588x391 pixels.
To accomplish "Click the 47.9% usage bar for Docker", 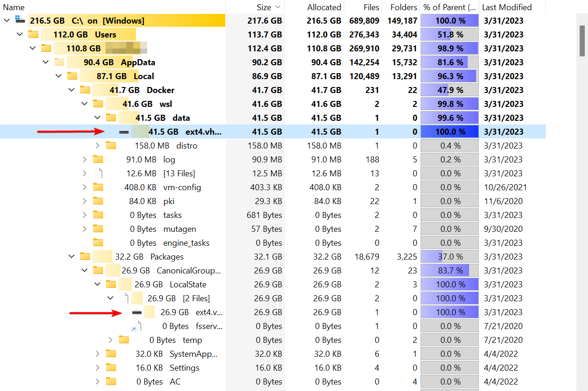I will coord(449,90).
